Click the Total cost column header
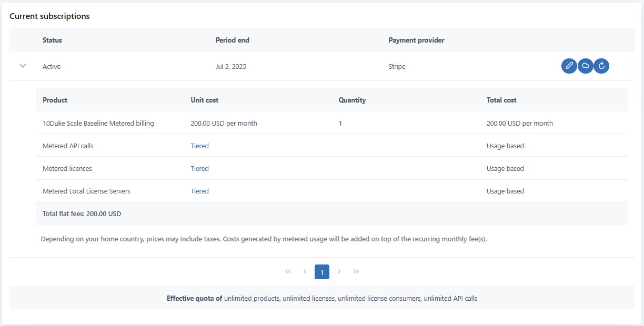Screen dimensions: 644x326 tap(501, 100)
